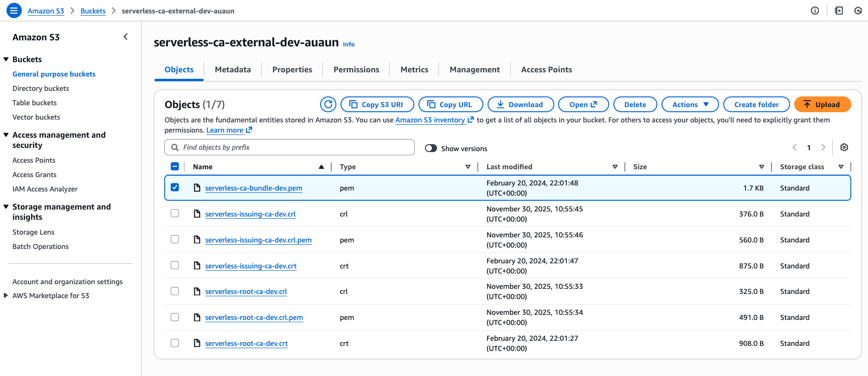This screenshot has height=376, width=868.
Task: Click the Find objects by prefix field
Action: click(289, 147)
